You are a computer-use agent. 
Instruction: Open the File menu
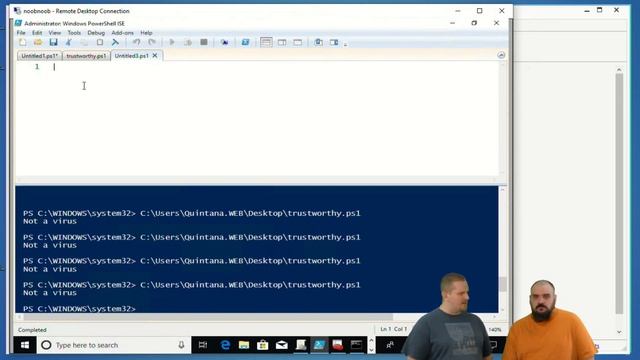pyautogui.click(x=21, y=33)
